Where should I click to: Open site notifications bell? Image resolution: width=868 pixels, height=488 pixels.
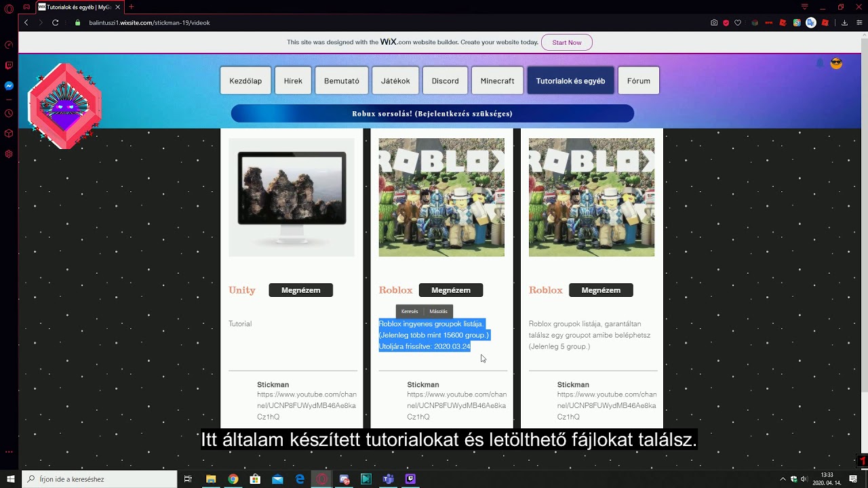[820, 63]
